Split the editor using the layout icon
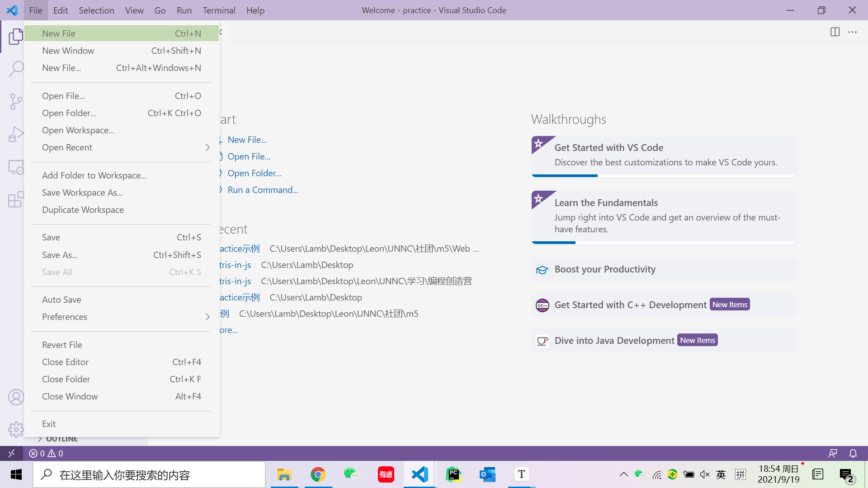 pyautogui.click(x=835, y=32)
